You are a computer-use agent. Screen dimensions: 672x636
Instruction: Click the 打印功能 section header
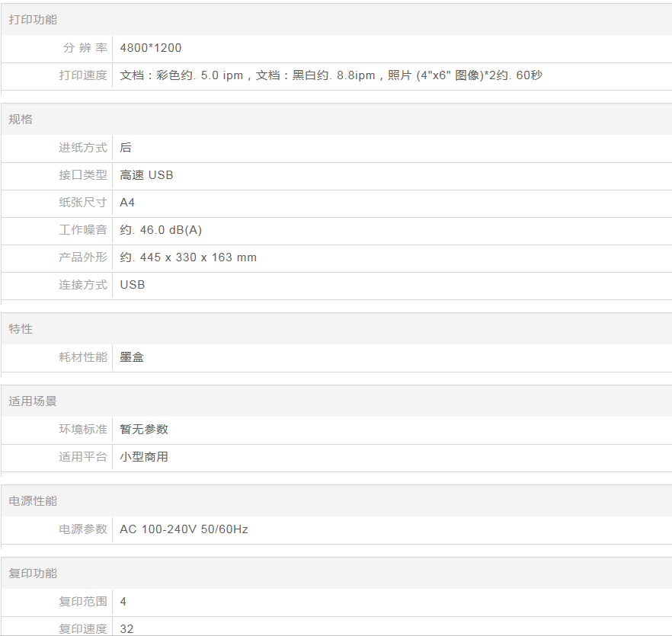33,20
